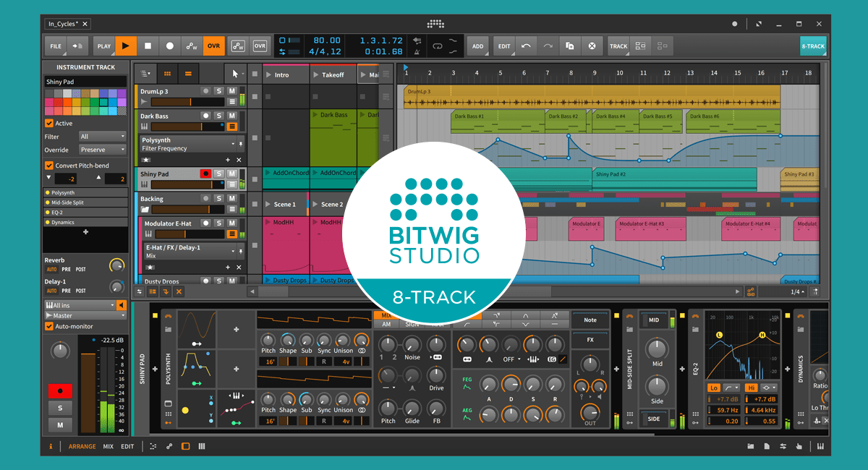Click the orange Play button in the transport

pos(126,46)
